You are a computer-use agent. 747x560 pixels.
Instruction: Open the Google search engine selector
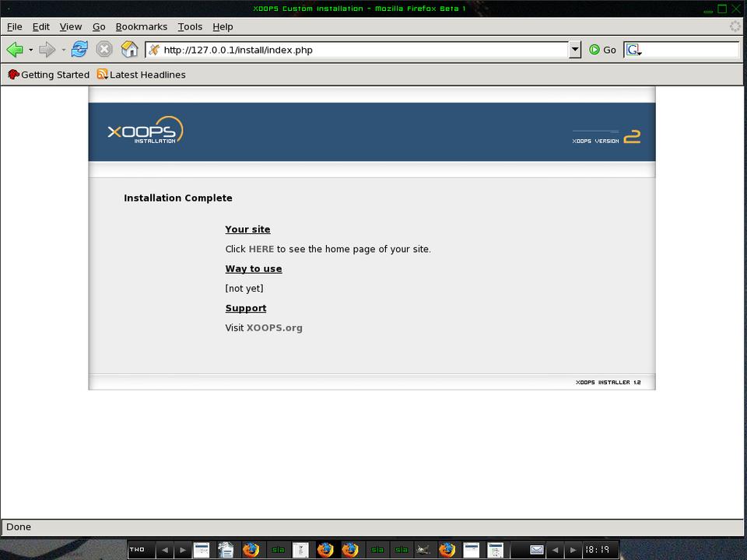pyautogui.click(x=634, y=50)
